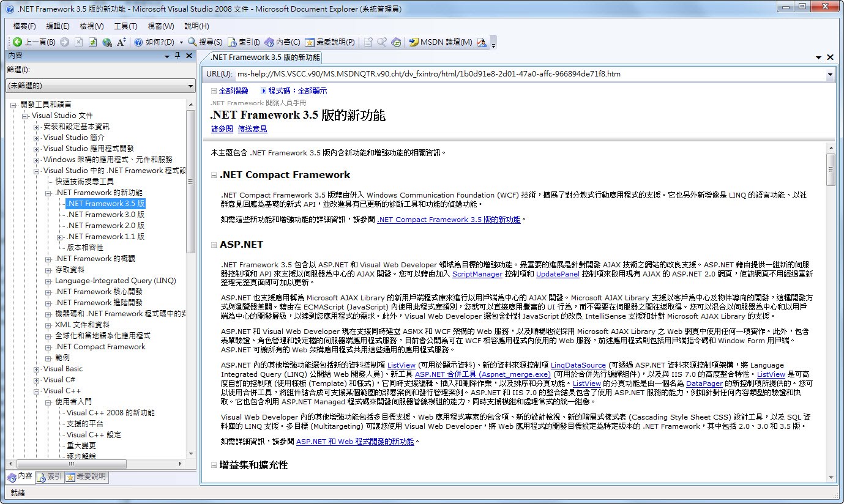Go back with the 上一頁(B) button
The image size is (844, 504).
34,42
